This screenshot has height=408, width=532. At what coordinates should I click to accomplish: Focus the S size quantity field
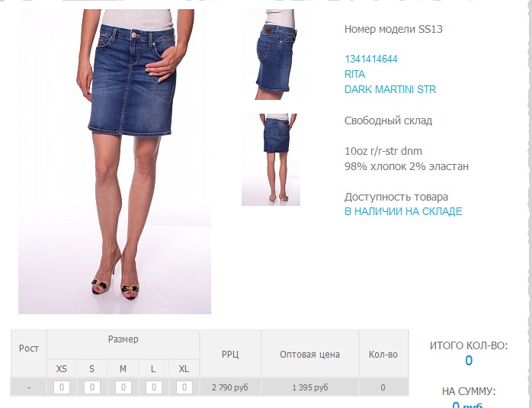point(92,387)
